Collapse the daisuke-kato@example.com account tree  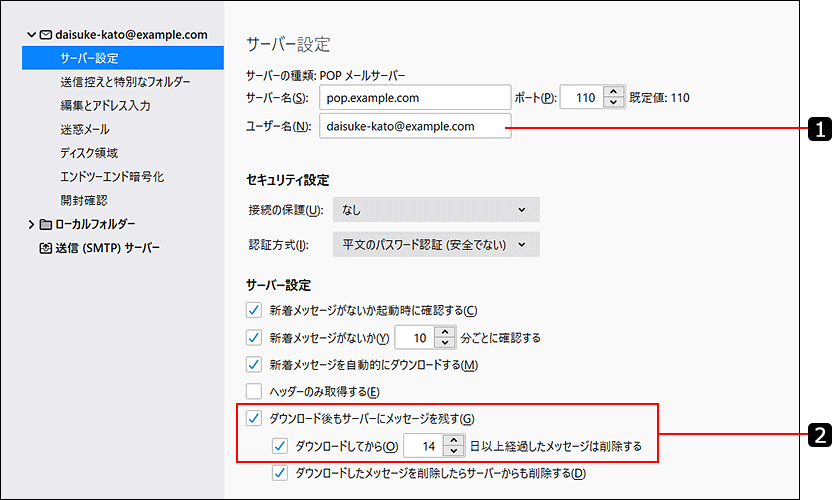[x=32, y=35]
